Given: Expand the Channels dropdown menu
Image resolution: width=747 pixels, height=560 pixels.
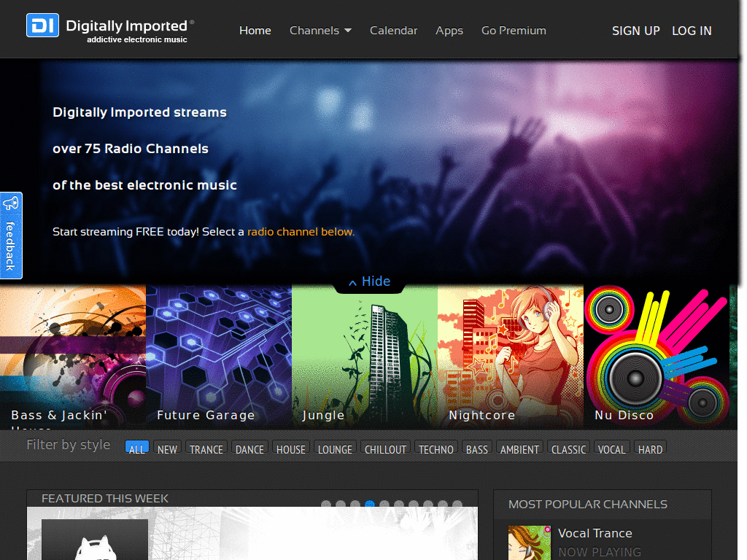Looking at the screenshot, I should click(x=320, y=31).
